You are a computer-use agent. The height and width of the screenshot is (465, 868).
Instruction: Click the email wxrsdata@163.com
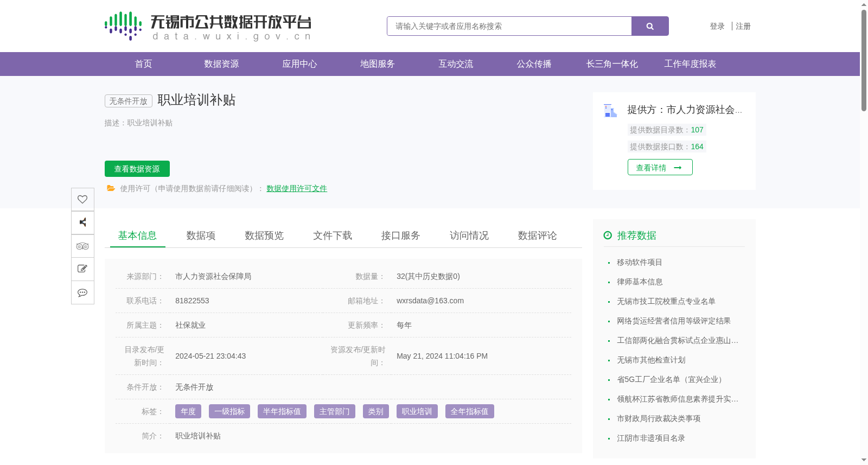click(x=430, y=301)
